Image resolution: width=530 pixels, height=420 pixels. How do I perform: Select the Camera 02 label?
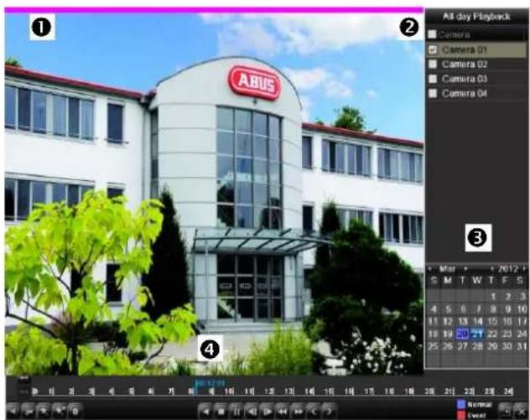[465, 65]
